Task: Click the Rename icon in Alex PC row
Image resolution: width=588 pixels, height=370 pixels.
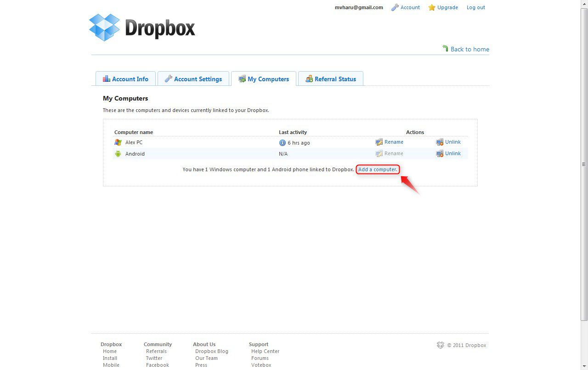Action: (x=379, y=142)
